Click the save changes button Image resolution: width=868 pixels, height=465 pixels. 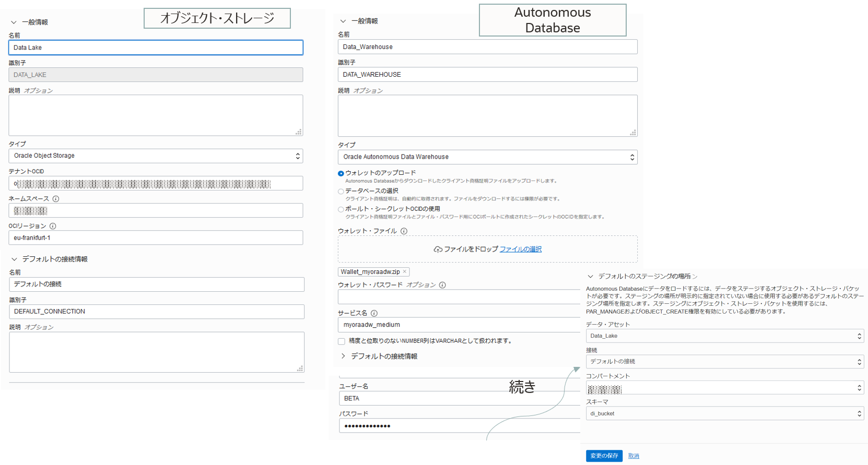[604, 456]
